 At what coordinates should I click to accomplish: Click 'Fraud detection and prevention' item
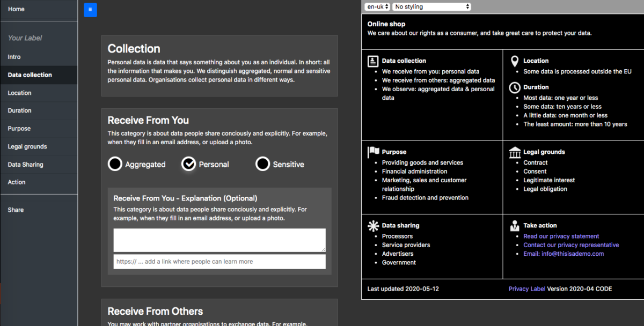pyautogui.click(x=425, y=198)
